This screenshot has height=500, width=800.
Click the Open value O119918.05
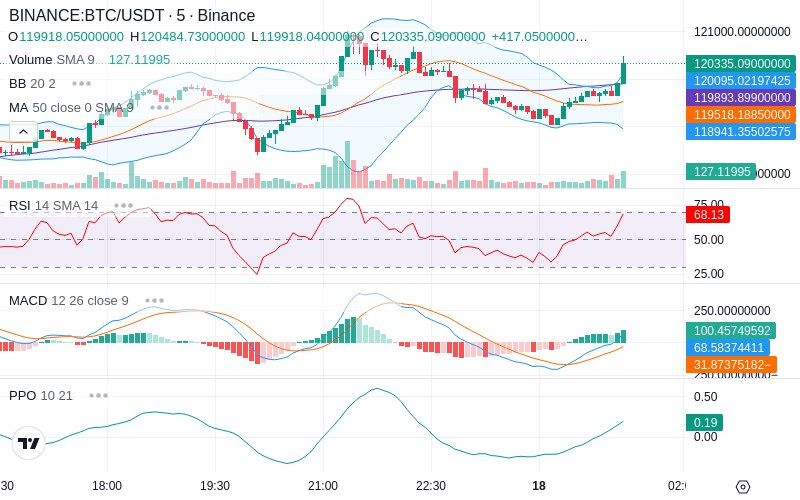66,37
